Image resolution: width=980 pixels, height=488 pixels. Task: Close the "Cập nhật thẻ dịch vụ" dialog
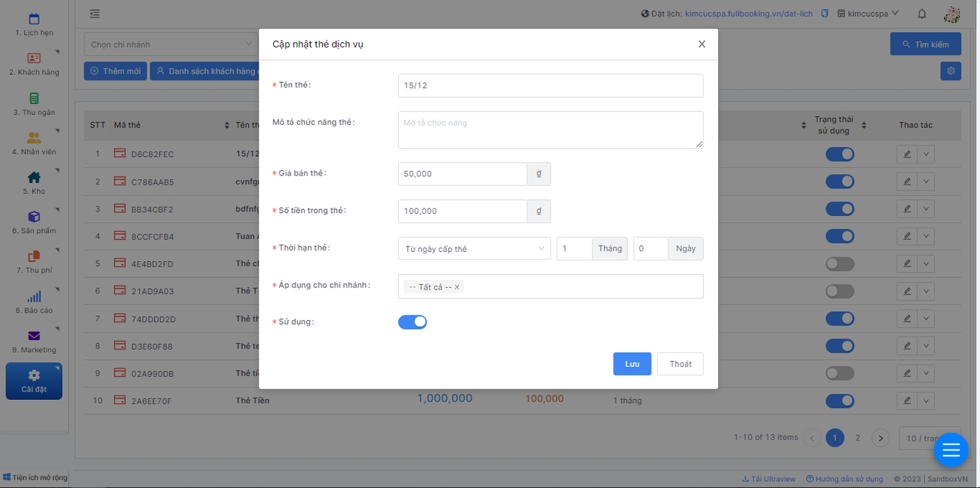coord(701,44)
